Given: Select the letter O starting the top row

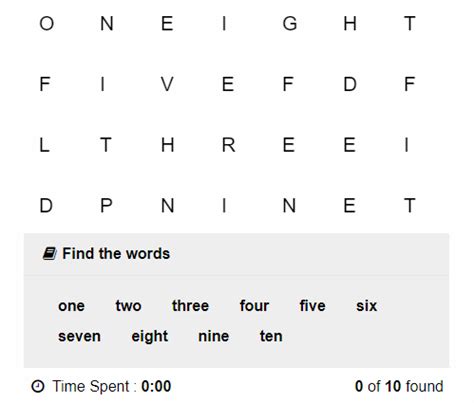Looking at the screenshot, I should [46, 24].
